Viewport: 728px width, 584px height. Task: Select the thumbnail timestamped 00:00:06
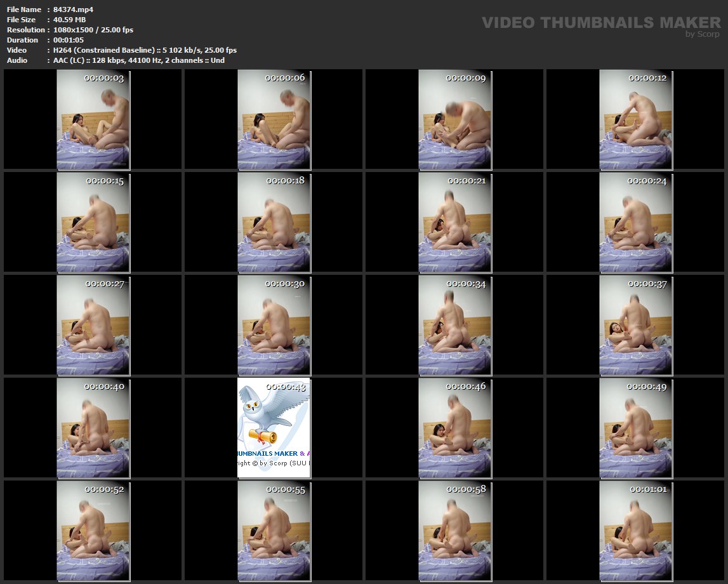(x=274, y=119)
